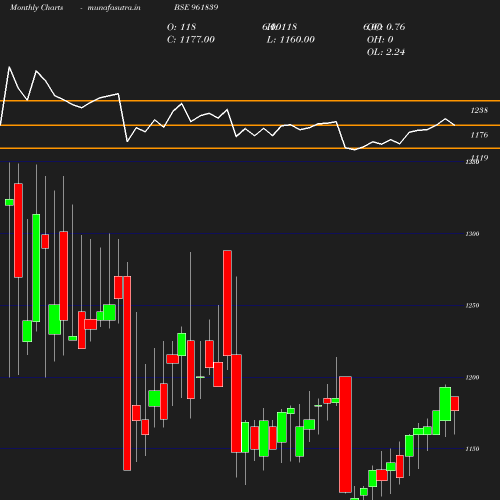Click the 1200 price axis label

(472, 377)
